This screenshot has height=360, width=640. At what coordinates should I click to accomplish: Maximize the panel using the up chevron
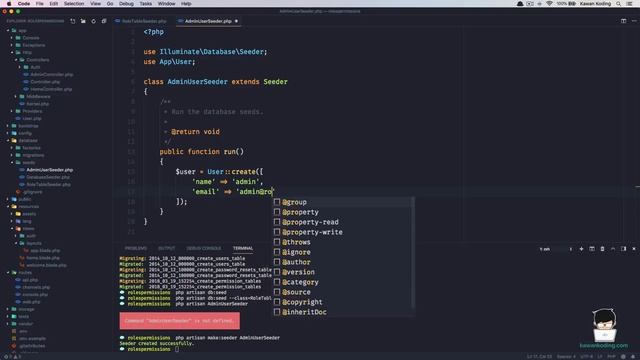click(613, 249)
